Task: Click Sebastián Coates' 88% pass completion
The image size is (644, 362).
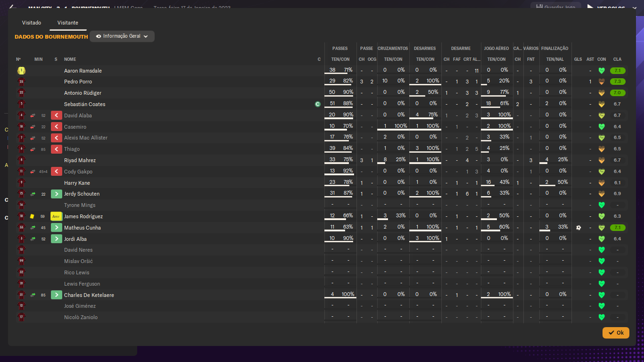Action: [348, 103]
